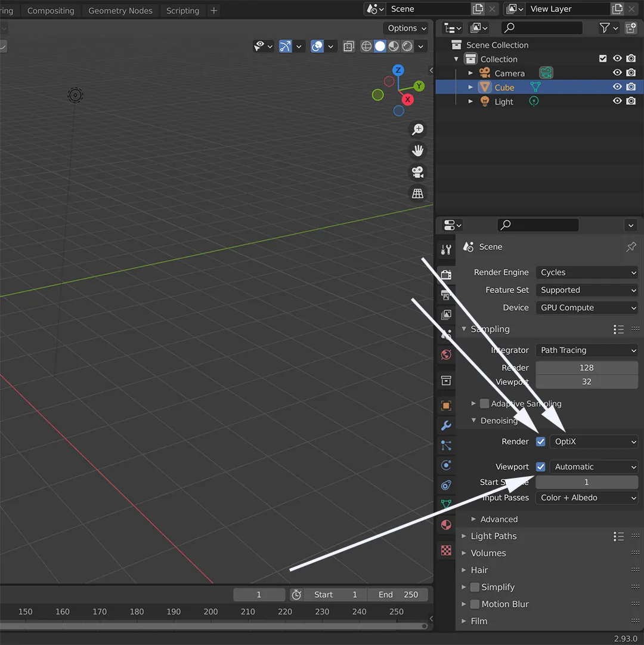Open the Physics properties tab

446,465
